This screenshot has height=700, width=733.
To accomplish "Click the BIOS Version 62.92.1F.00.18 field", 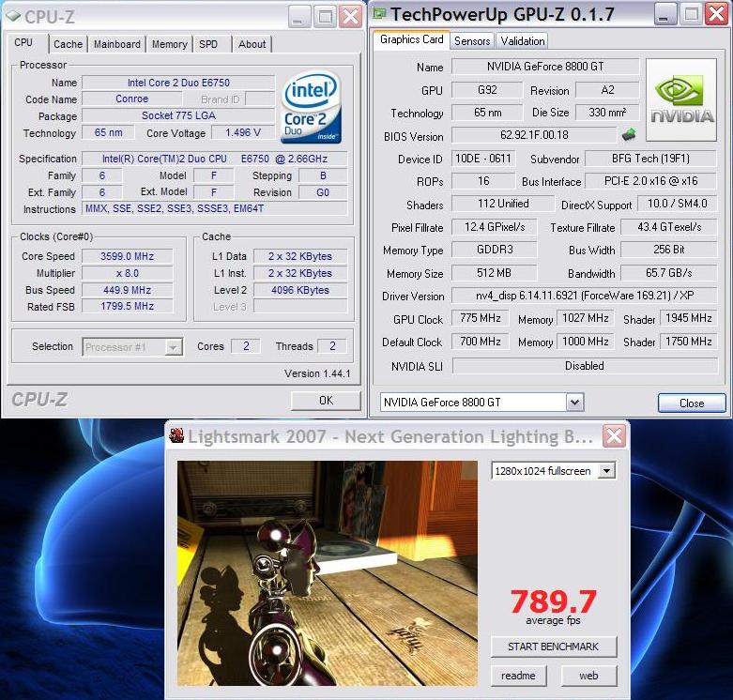I will coord(534,135).
